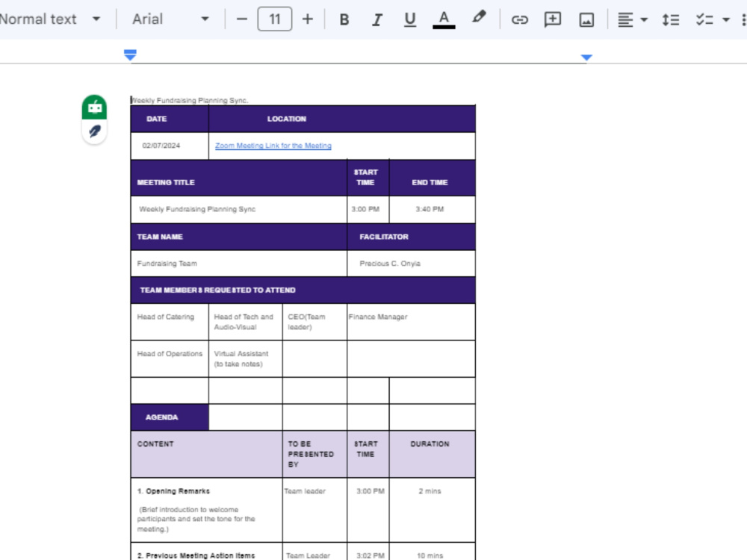Select the Head of Tech and Audio-Visual cell
The height and width of the screenshot is (560, 747).
[245, 322]
